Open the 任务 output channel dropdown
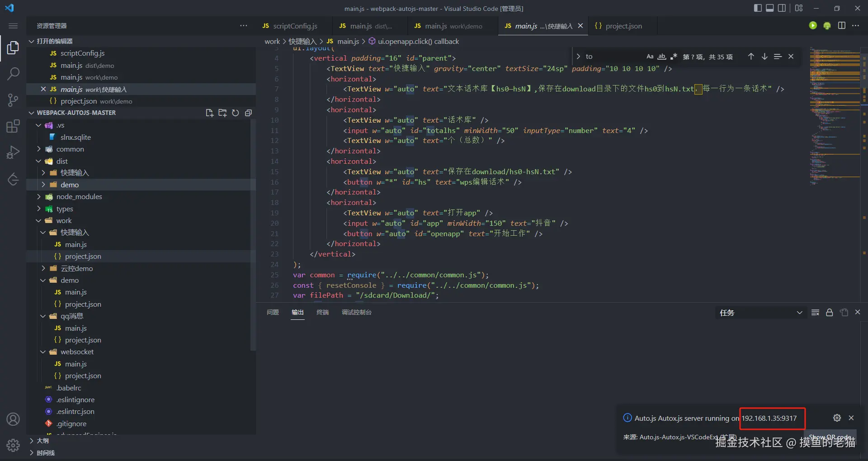The width and height of the screenshot is (868, 461). click(760, 313)
